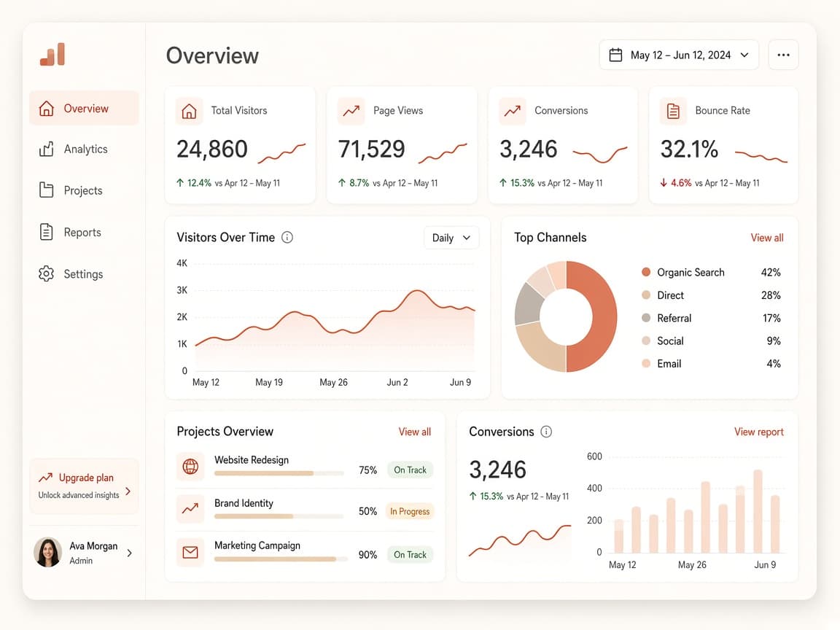
Task: Click On Track badge for Marketing Campaign
Action: pos(411,554)
